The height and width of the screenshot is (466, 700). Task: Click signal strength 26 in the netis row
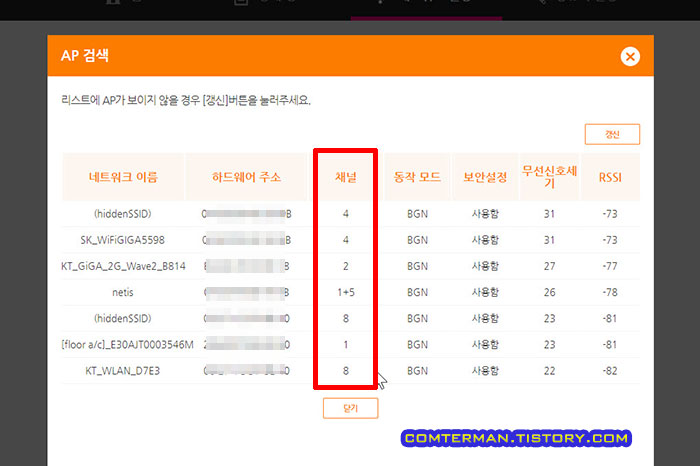tap(550, 292)
